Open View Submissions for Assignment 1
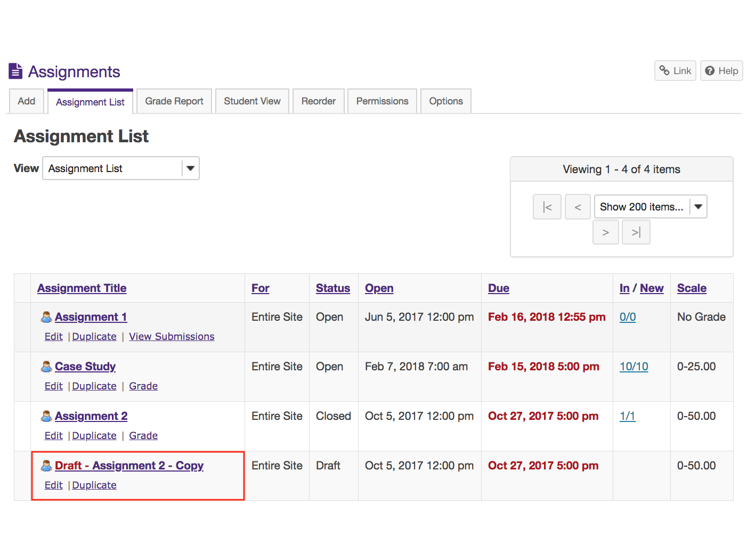 pos(172,337)
